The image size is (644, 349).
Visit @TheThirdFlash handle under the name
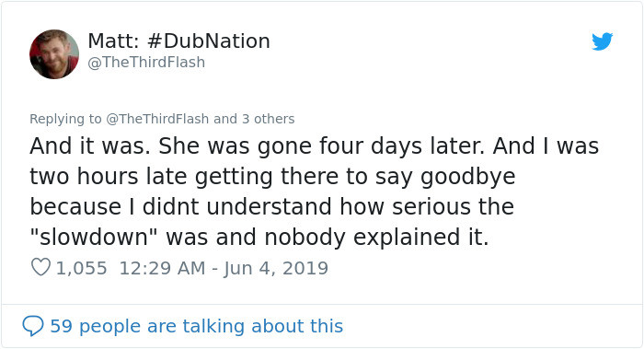[x=146, y=63]
